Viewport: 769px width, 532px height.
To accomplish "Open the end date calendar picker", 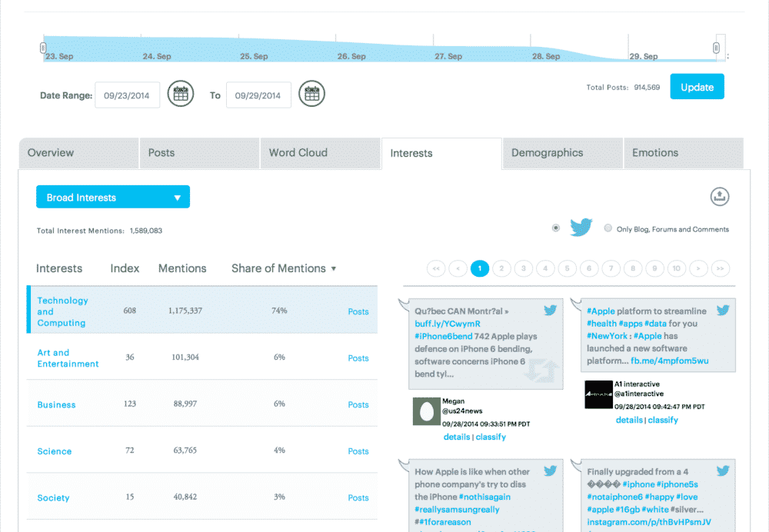I will click(311, 95).
